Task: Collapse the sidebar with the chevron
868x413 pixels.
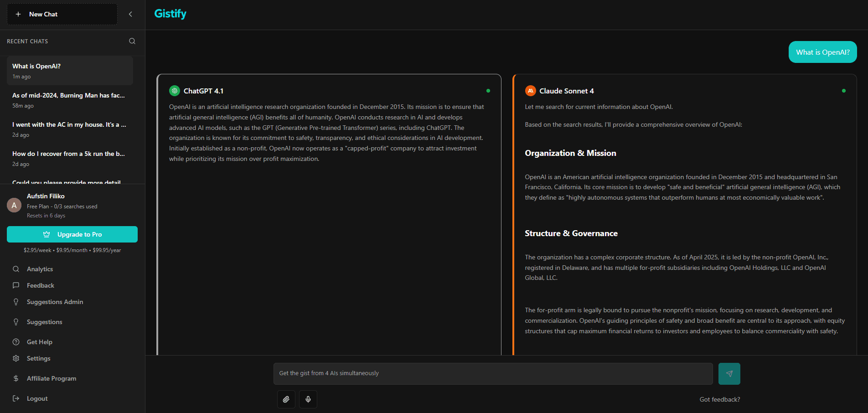Action: tap(130, 14)
